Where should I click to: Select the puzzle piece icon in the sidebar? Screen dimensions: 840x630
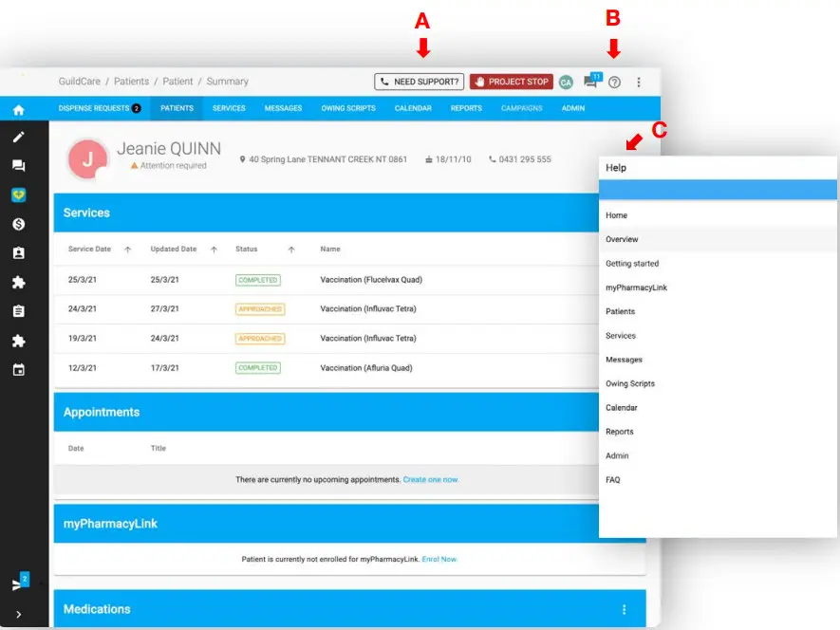(x=18, y=283)
